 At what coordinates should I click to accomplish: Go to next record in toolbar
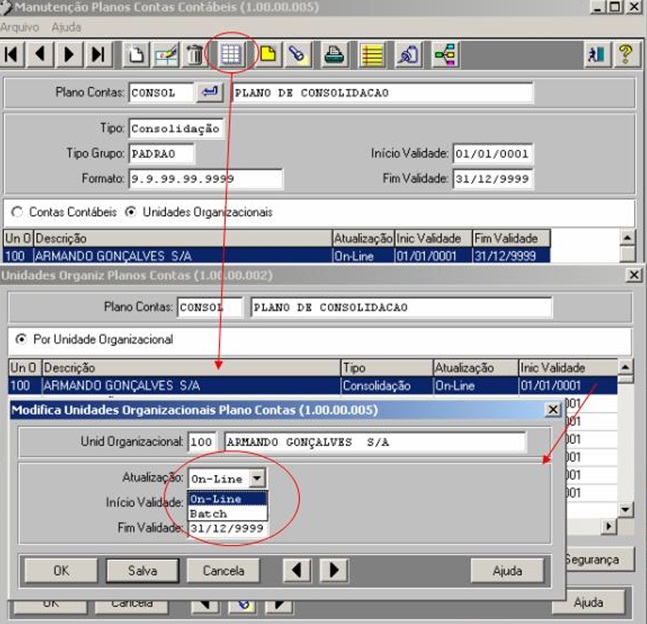[69, 54]
